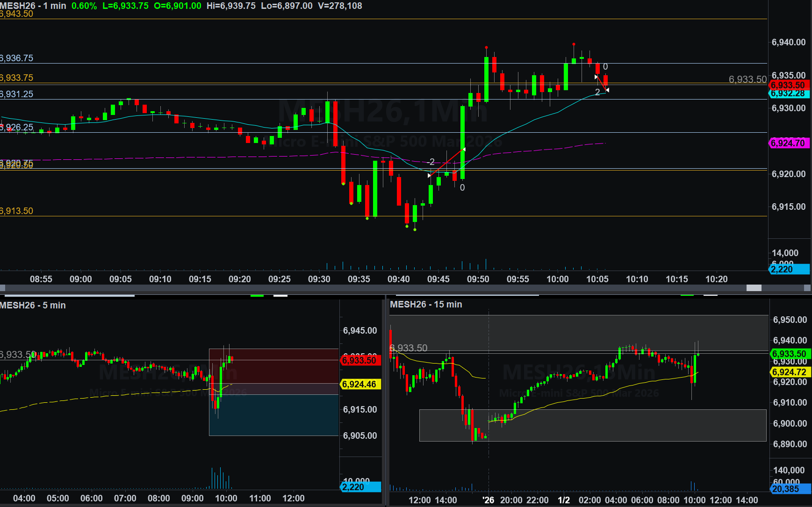The height and width of the screenshot is (507, 812).
Task: Click the trade entry arrow labeled -2
Action: 430,175
